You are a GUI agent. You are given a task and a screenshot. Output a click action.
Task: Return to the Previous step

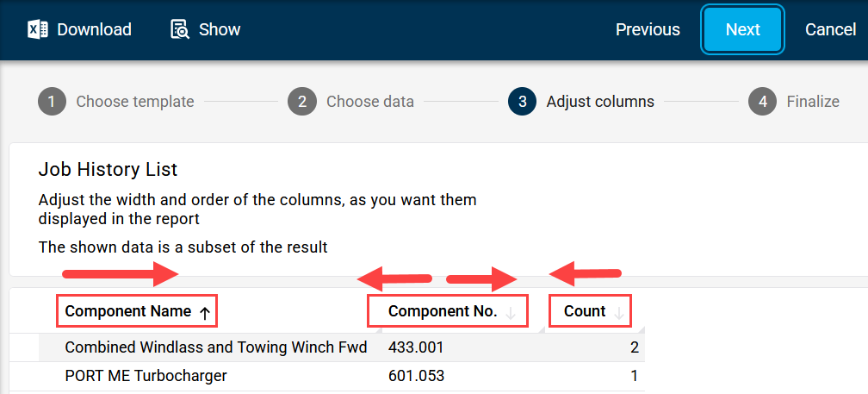pos(648,29)
